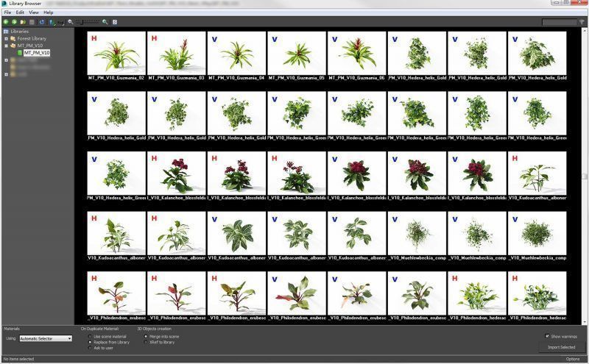Viewport: 589px width, 364px height.
Task: Adjust the thumbnail size slider in toolbar
Action: pos(88,22)
